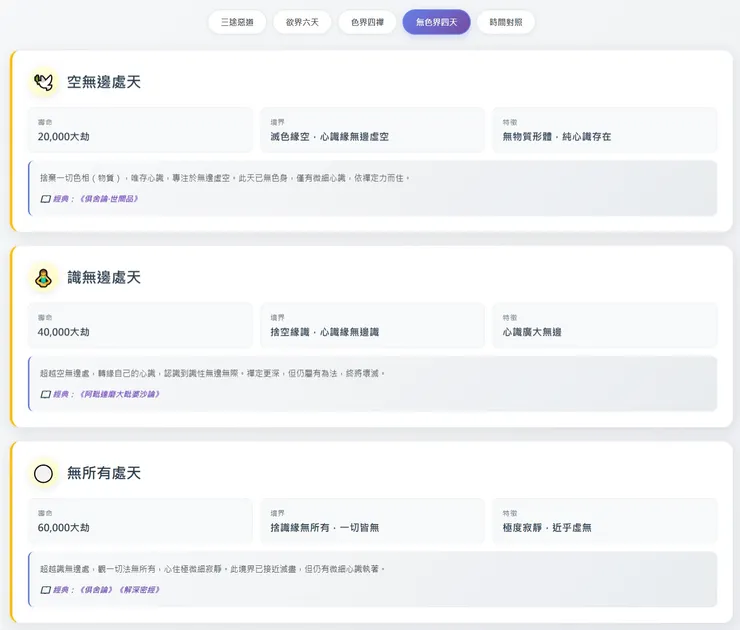Click the 滅色緣空・心識緣無邊虛空 realm text
740x630 pixels.
329,137
